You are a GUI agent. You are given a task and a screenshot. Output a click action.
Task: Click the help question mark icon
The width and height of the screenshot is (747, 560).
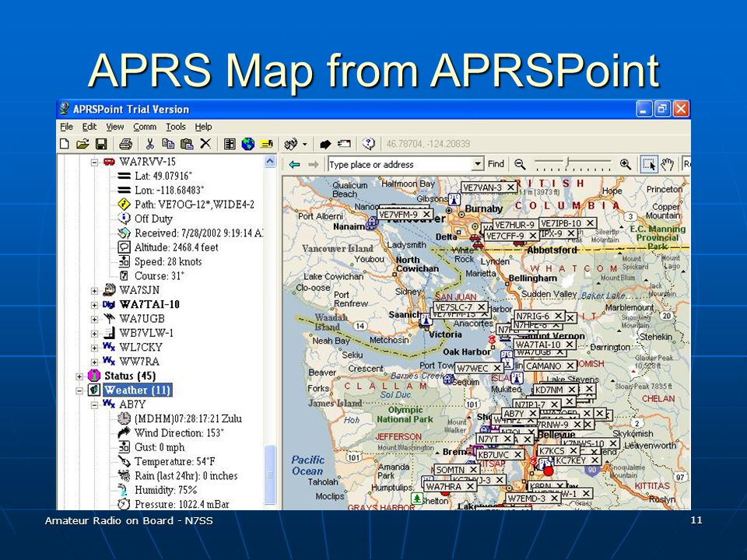tap(369, 144)
